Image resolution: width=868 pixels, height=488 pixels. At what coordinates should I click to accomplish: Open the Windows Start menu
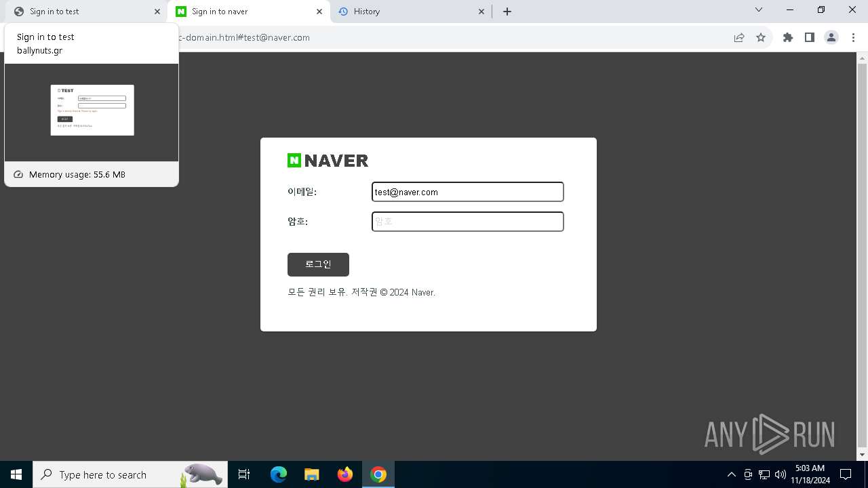(16, 474)
